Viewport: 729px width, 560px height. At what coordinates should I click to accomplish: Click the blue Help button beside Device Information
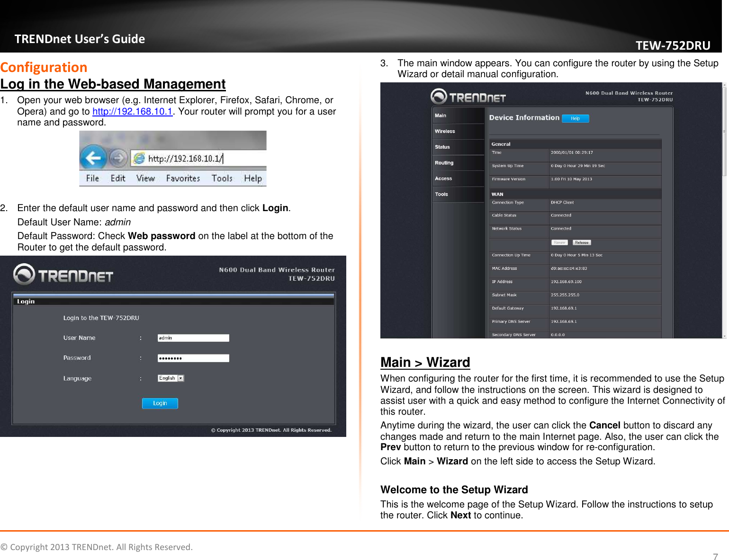pyautogui.click(x=576, y=118)
